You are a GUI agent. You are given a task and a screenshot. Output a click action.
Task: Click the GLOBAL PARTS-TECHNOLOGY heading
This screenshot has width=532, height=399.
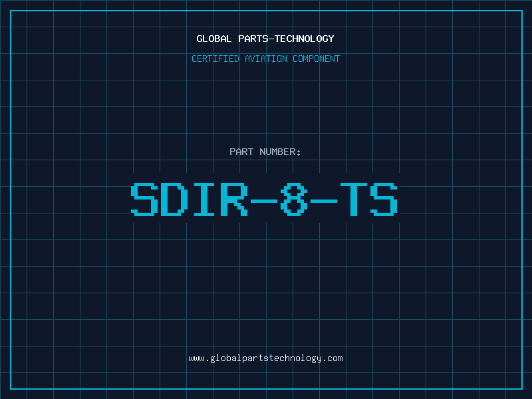click(265, 39)
